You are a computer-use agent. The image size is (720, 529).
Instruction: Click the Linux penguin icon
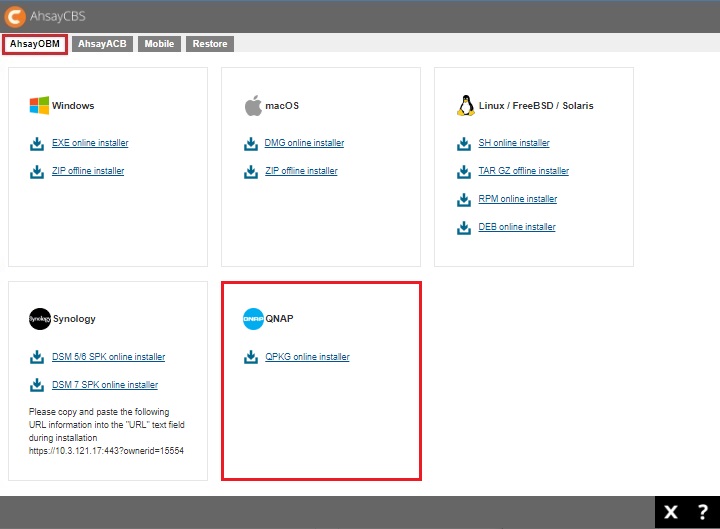tap(465, 105)
